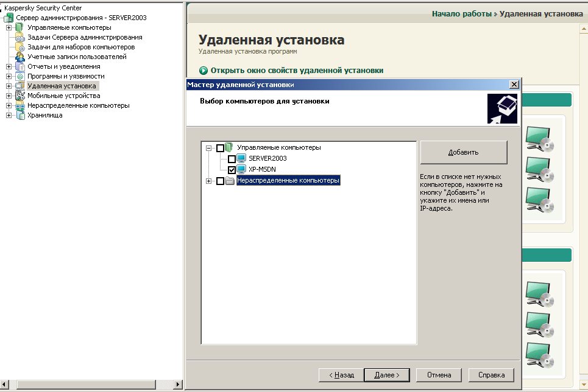Image resolution: width=588 pixels, height=392 pixels.
Task: Expand Удаленная установка node in left tree
Action: (9, 86)
